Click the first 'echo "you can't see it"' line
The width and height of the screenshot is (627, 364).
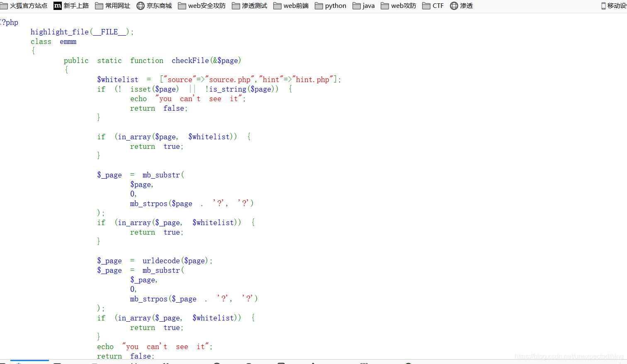pos(188,99)
